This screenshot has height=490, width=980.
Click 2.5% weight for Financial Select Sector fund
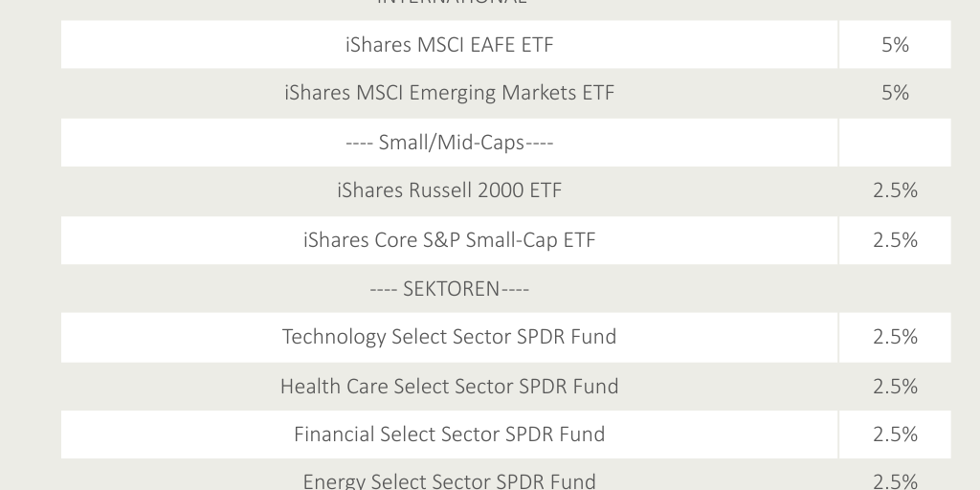click(x=895, y=434)
